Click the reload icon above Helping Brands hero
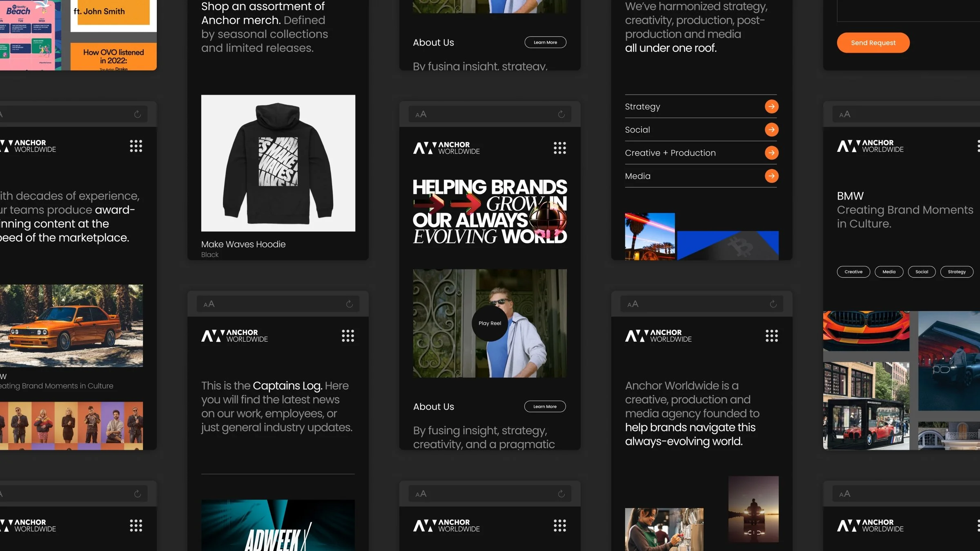The height and width of the screenshot is (551, 980). tap(561, 114)
